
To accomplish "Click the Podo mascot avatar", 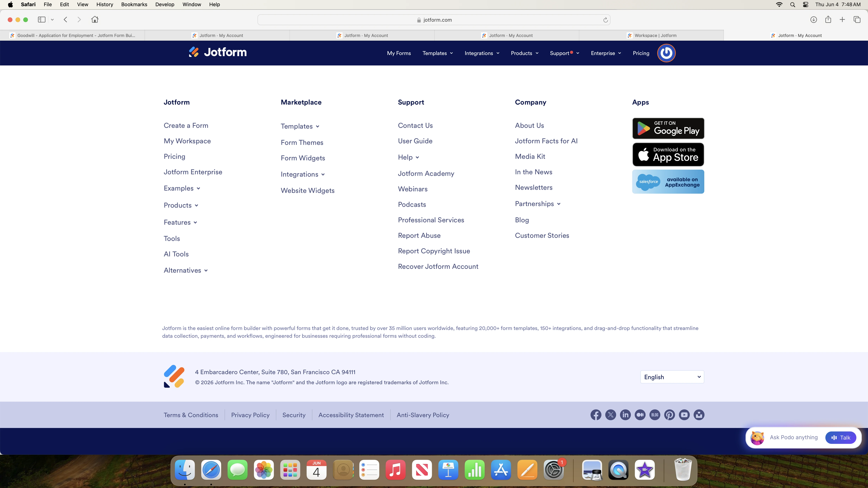I will pyautogui.click(x=758, y=437).
